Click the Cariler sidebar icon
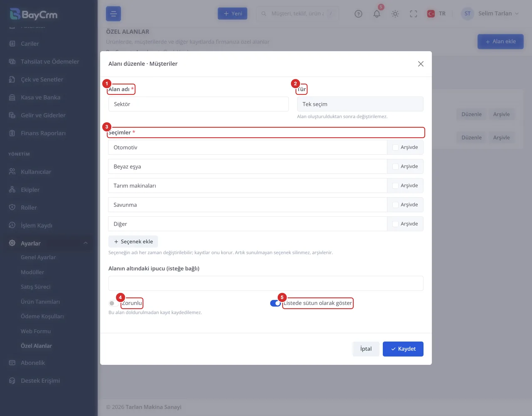The image size is (532, 416). point(12,44)
